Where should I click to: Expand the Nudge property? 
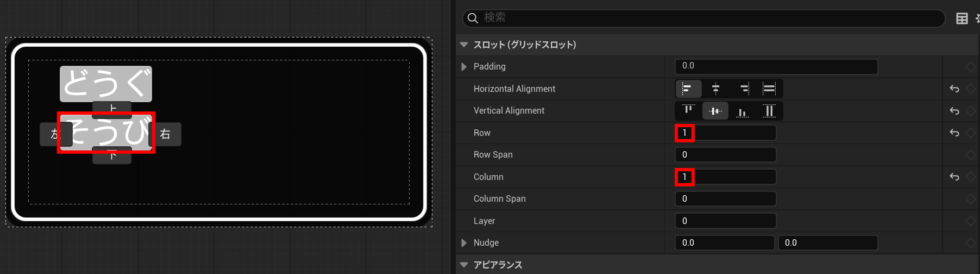pos(464,242)
